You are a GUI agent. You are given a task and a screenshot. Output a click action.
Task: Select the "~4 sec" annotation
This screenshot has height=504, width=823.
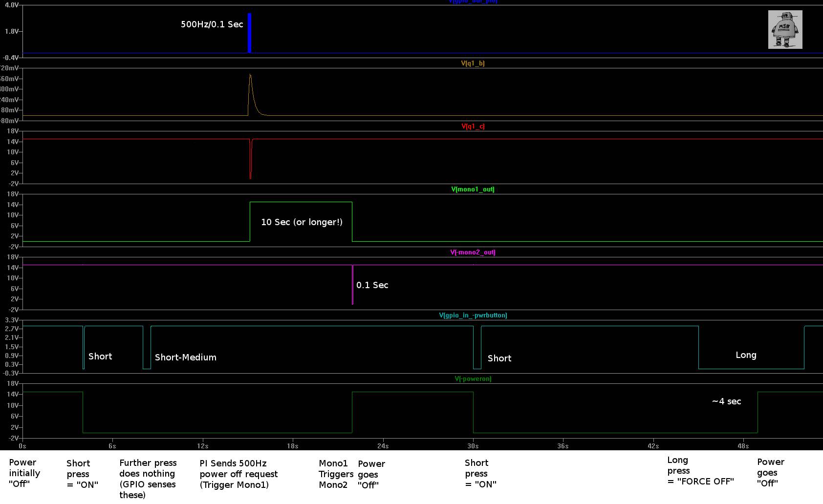tap(726, 401)
